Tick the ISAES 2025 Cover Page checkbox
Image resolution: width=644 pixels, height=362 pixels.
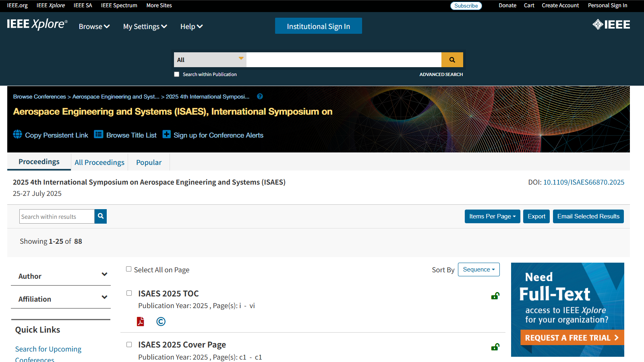click(129, 344)
